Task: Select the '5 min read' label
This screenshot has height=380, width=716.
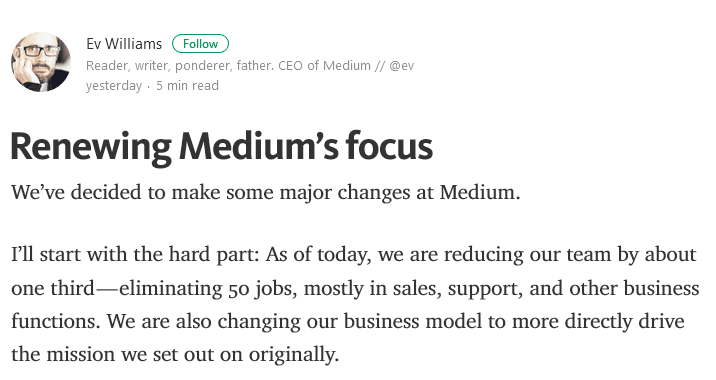Action: click(187, 85)
